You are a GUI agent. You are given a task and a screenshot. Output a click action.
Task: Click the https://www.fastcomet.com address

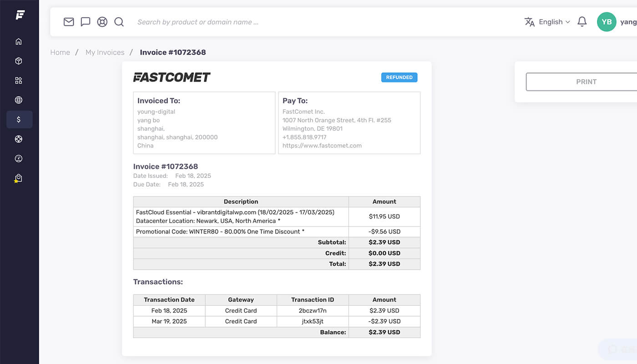(x=322, y=146)
